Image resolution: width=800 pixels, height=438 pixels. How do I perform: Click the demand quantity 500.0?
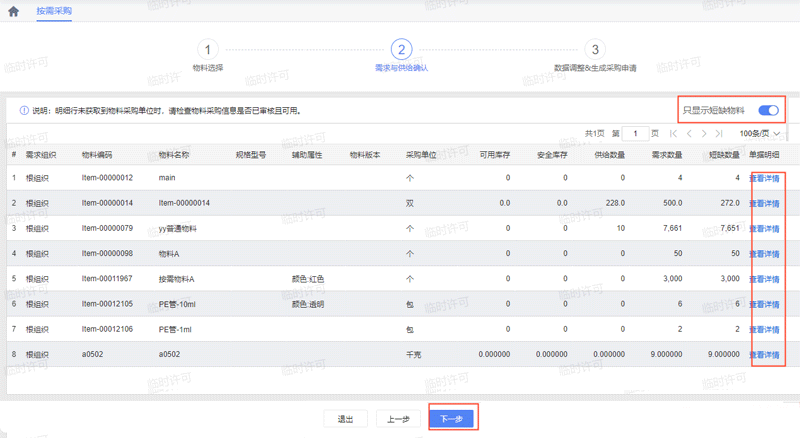pos(673,203)
